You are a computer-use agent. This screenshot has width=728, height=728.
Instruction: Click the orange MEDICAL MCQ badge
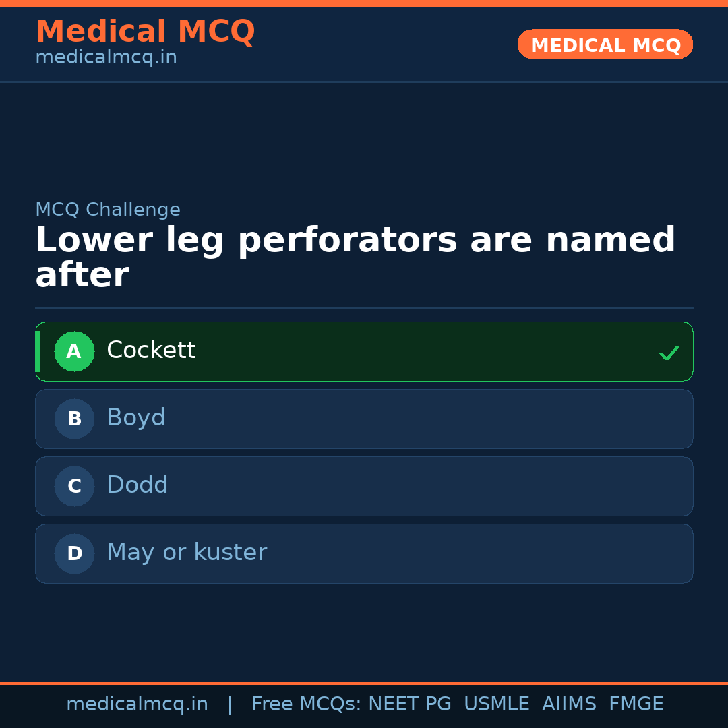pos(605,44)
